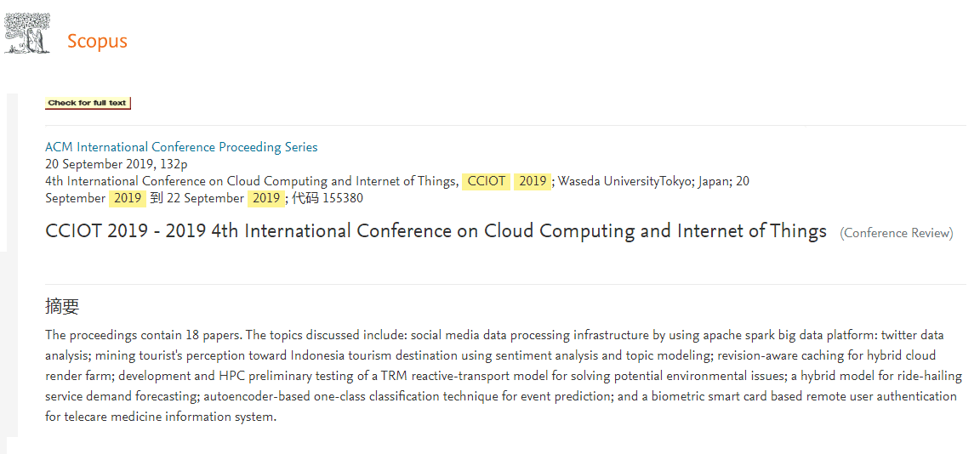The height and width of the screenshot is (454, 980).
Task: Click the Check for full text button
Action: (x=88, y=103)
